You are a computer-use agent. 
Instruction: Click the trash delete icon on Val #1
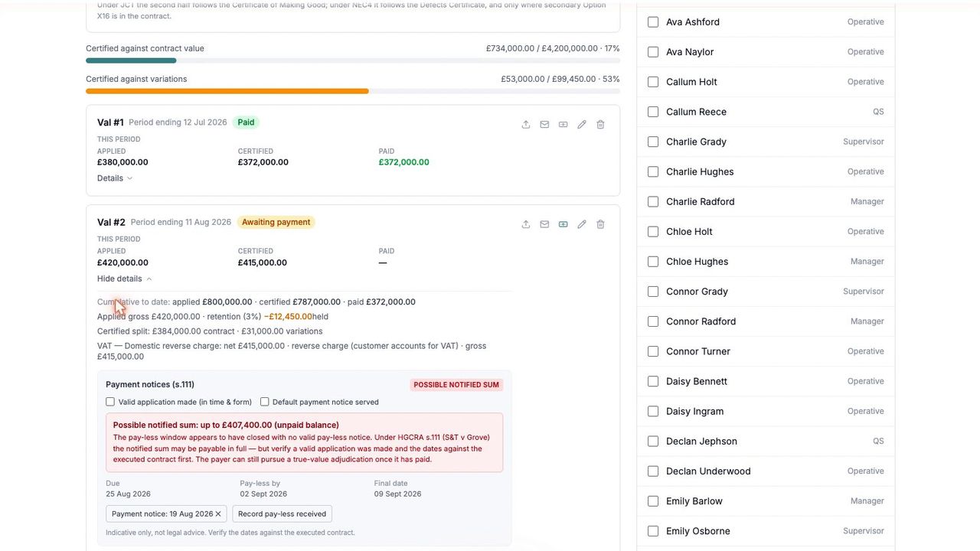pos(600,124)
